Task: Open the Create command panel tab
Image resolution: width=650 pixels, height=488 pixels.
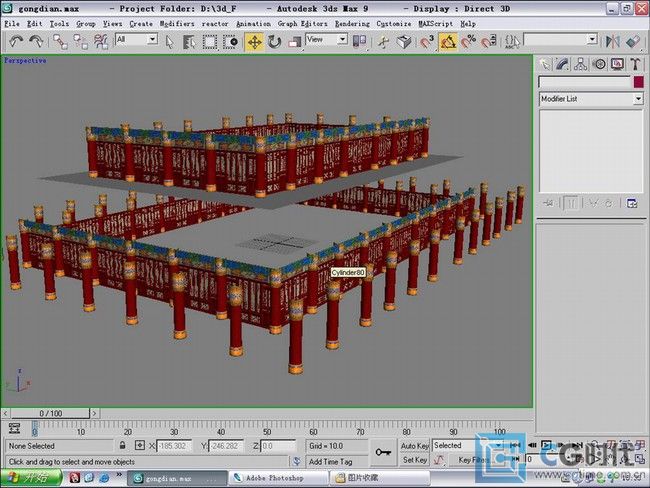Action: click(x=544, y=64)
